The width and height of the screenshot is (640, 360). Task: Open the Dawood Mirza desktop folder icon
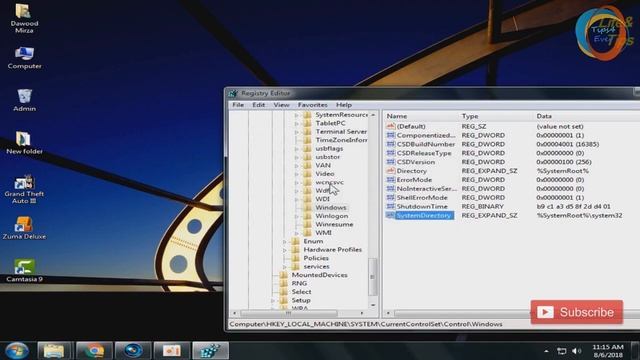[x=24, y=18]
